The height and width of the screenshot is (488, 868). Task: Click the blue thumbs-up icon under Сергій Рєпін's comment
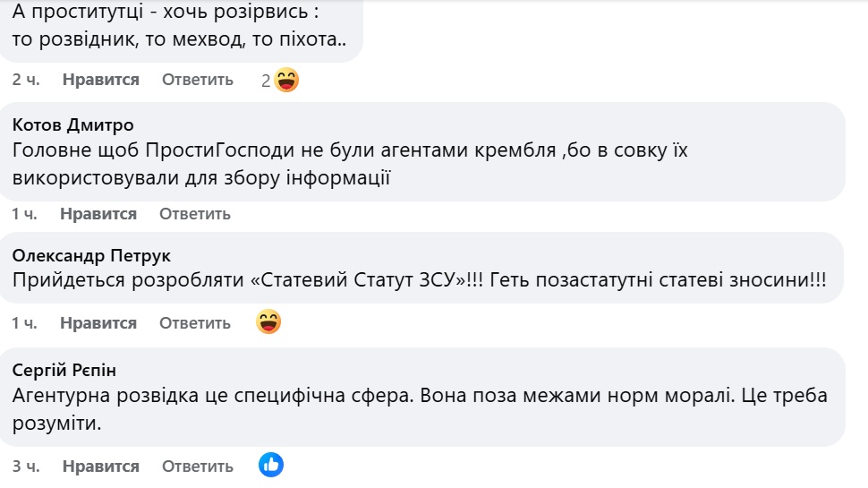click(x=271, y=465)
